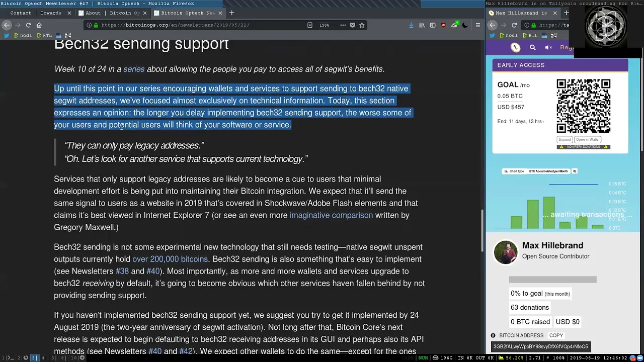The height and width of the screenshot is (362, 644).
Task: Click the red uBlock extension icon
Action: tap(443, 25)
